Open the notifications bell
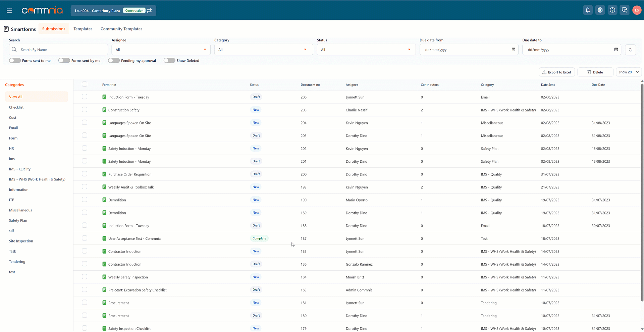 click(588, 10)
